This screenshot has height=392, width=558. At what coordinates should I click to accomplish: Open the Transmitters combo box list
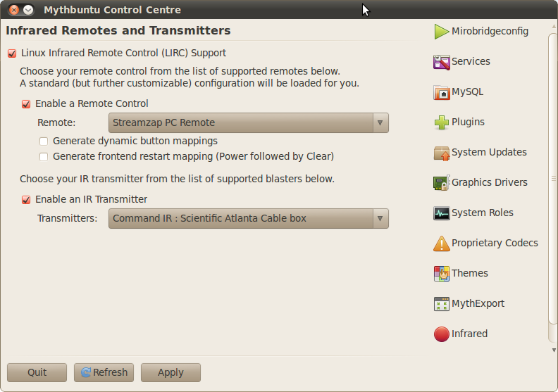249,218
